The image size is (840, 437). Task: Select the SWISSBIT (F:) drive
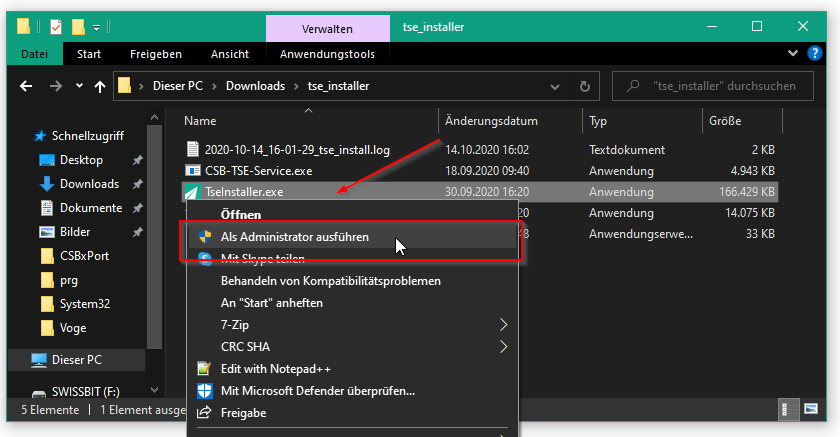click(x=85, y=392)
